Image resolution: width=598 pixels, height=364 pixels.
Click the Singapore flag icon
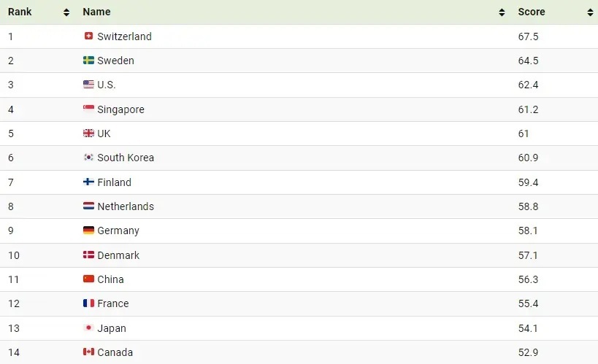tap(88, 109)
